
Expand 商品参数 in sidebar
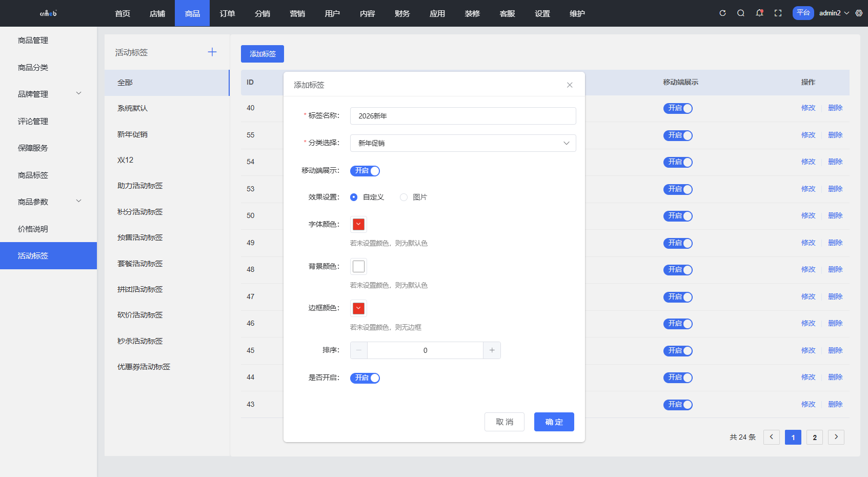tap(48, 202)
